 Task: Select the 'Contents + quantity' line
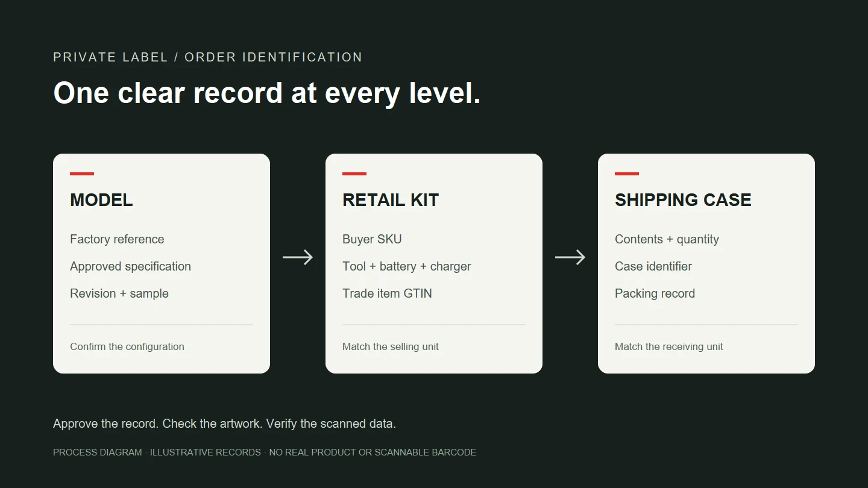(x=667, y=239)
